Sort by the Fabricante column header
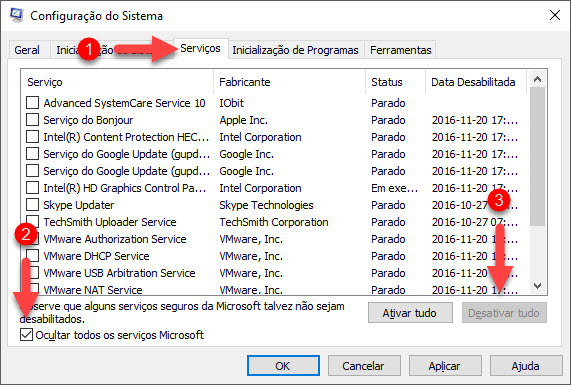The height and width of the screenshot is (385, 571). (290, 82)
